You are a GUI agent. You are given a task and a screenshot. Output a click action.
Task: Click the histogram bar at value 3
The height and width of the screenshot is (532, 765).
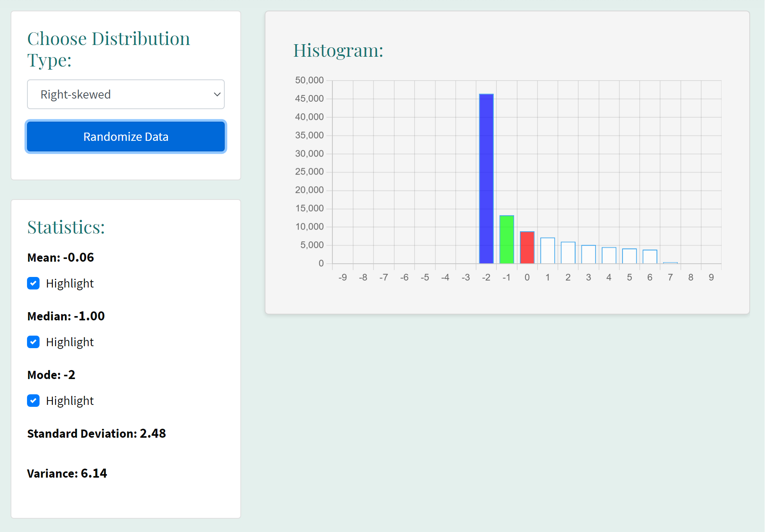click(x=588, y=254)
